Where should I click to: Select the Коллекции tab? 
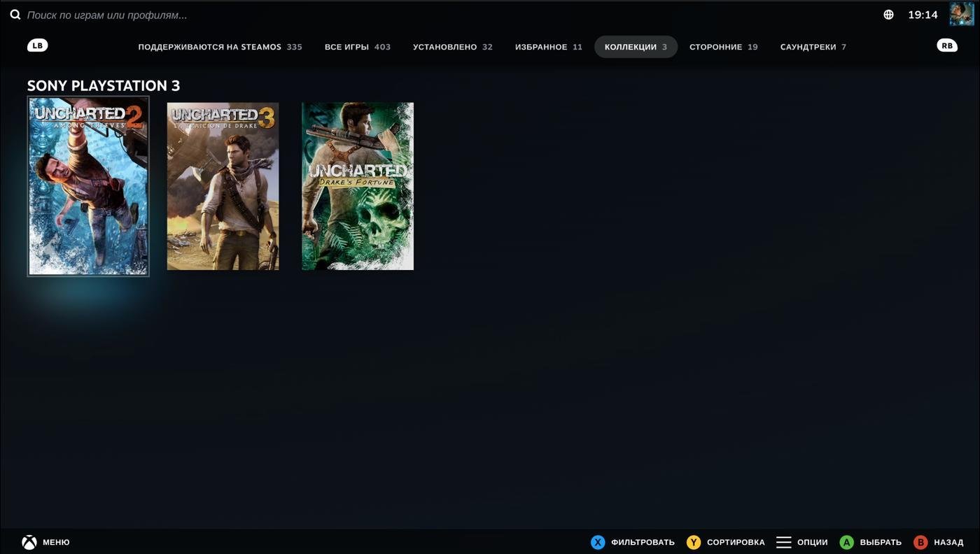point(636,47)
